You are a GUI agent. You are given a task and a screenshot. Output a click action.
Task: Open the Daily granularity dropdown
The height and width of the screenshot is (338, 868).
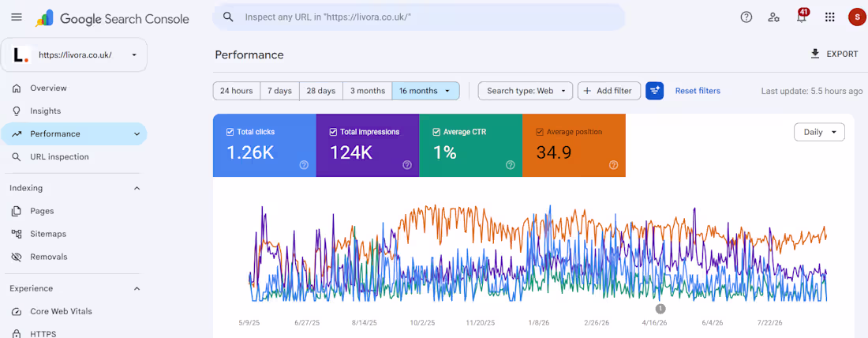[x=819, y=133]
